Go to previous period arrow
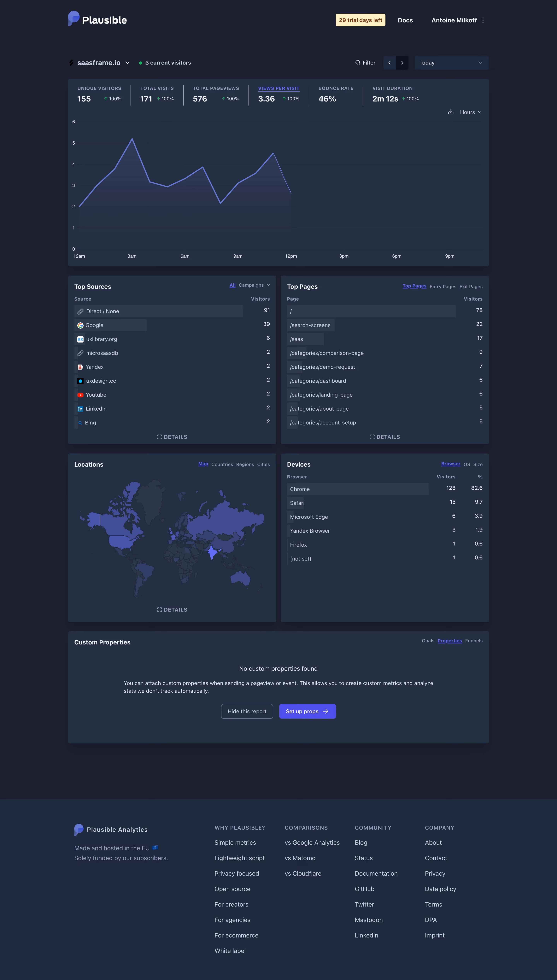This screenshot has width=557, height=980. tap(390, 63)
